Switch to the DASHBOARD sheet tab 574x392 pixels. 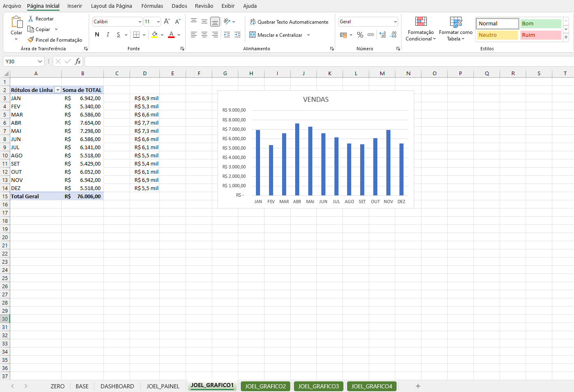117,386
